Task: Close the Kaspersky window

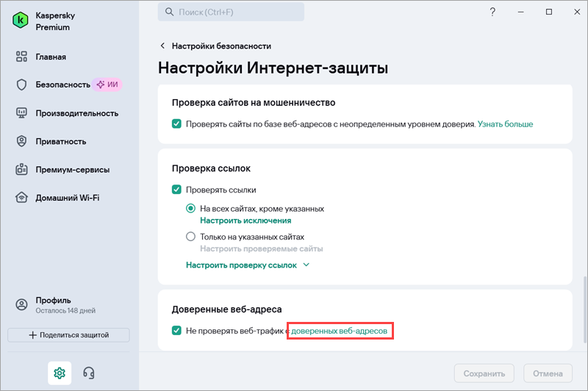Action: 577,12
